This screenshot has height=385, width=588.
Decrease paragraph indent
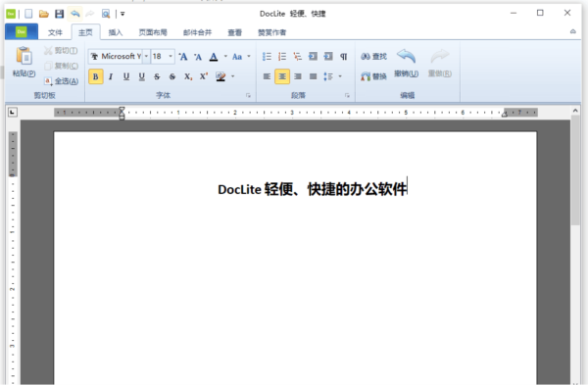tap(313, 57)
